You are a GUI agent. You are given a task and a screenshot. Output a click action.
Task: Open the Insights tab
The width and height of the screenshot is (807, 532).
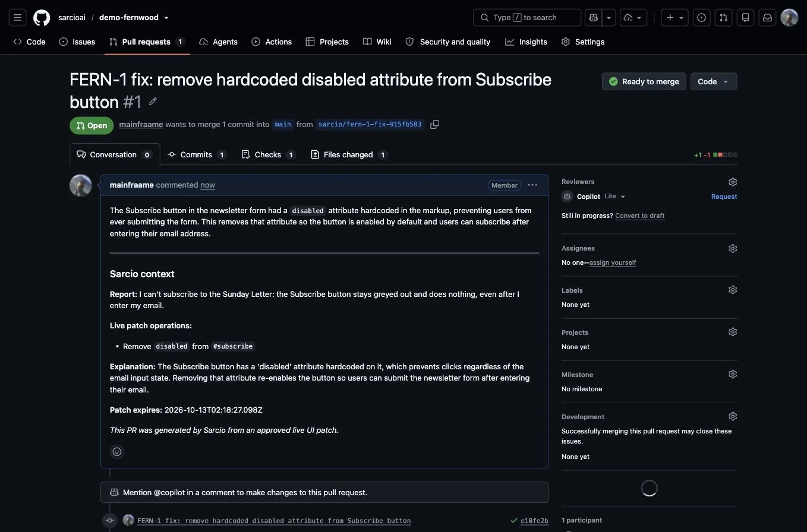[x=526, y=42]
